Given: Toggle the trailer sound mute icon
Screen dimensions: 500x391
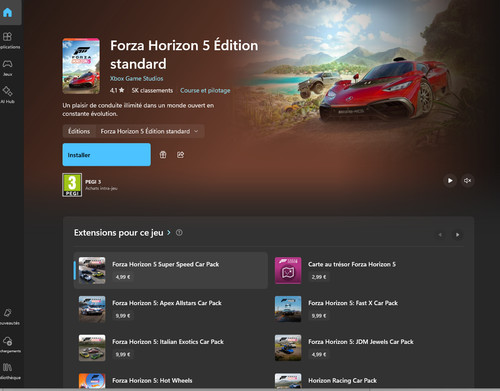Looking at the screenshot, I should [467, 181].
